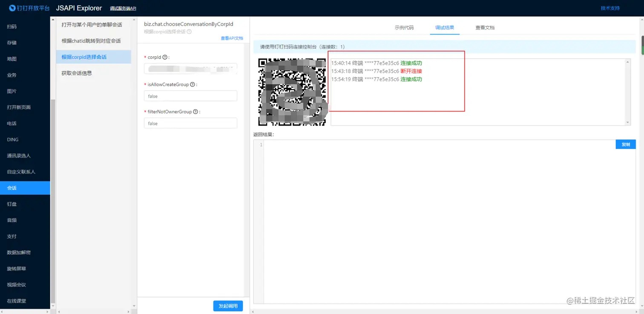Select 地图 in left sidebar

pyautogui.click(x=25, y=59)
